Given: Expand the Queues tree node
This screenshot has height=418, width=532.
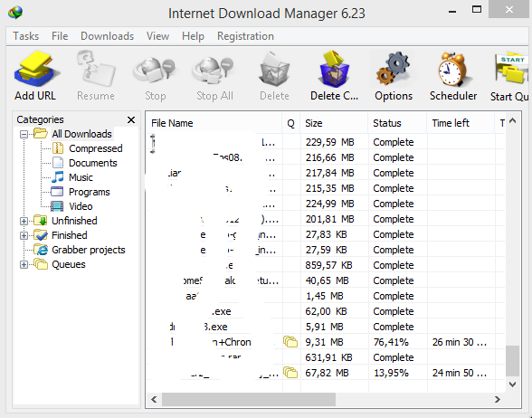Looking at the screenshot, I should tap(24, 264).
